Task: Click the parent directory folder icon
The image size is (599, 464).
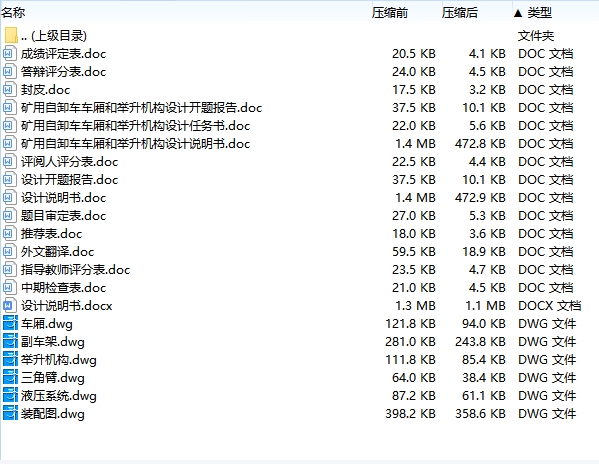Action: point(11,35)
